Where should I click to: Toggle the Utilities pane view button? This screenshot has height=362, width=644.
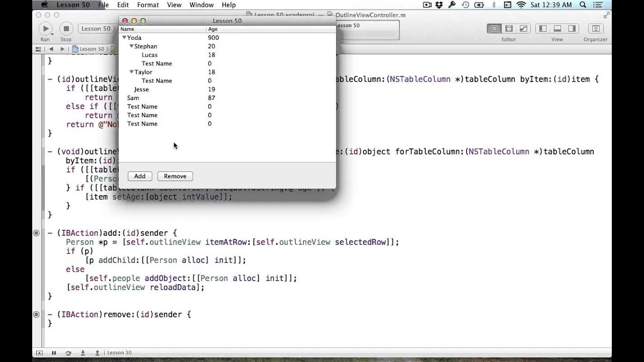coord(572,29)
